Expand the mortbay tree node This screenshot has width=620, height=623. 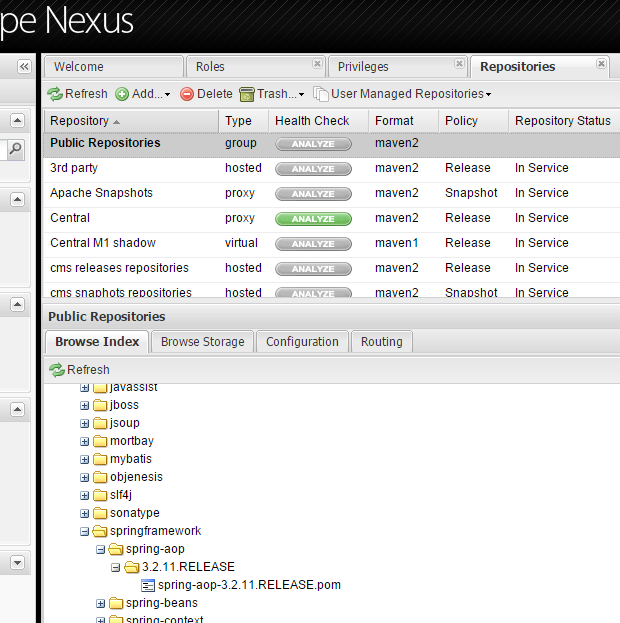[84, 441]
